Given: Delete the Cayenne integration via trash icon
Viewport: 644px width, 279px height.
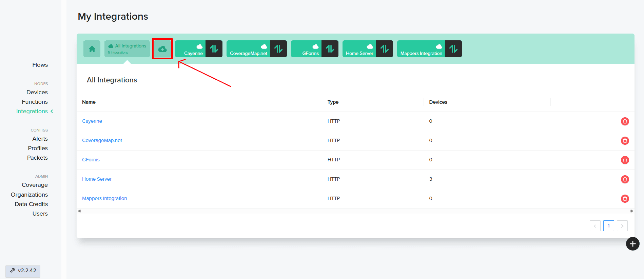Looking at the screenshot, I should click(x=625, y=121).
